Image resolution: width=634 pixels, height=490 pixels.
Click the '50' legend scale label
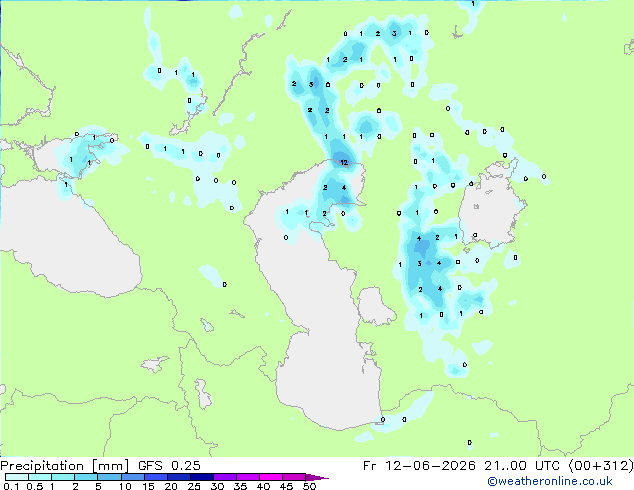coord(309,486)
